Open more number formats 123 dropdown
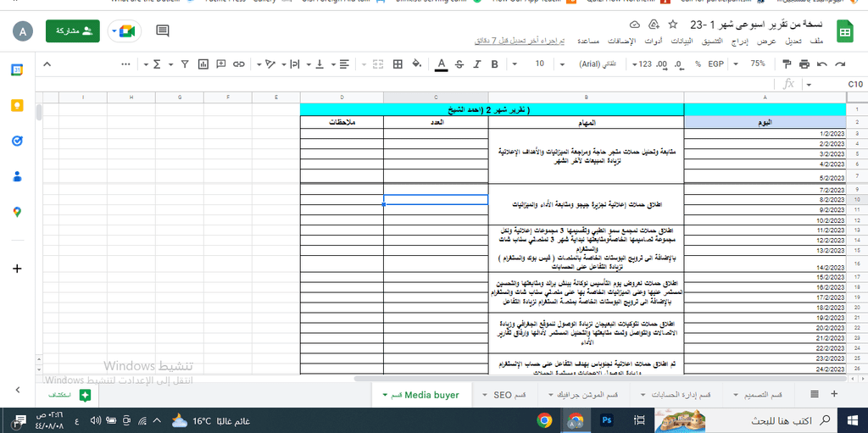The height and width of the screenshot is (433, 868). point(641,64)
